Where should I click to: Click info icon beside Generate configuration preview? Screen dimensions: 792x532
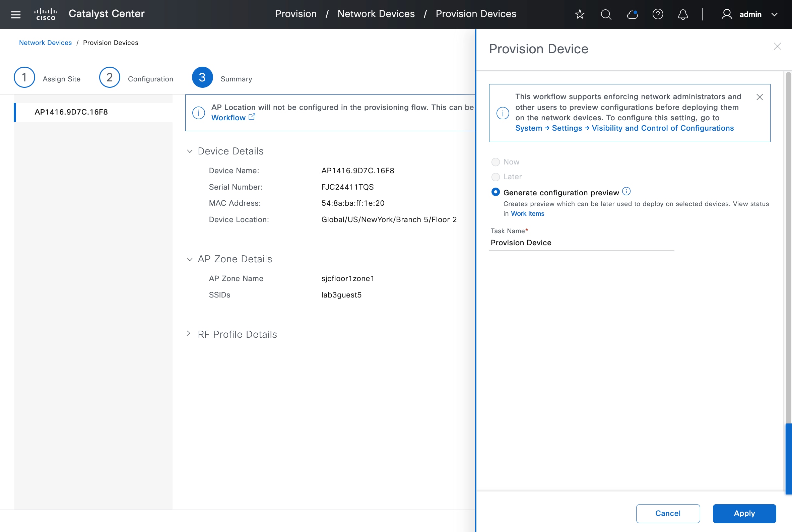click(626, 191)
